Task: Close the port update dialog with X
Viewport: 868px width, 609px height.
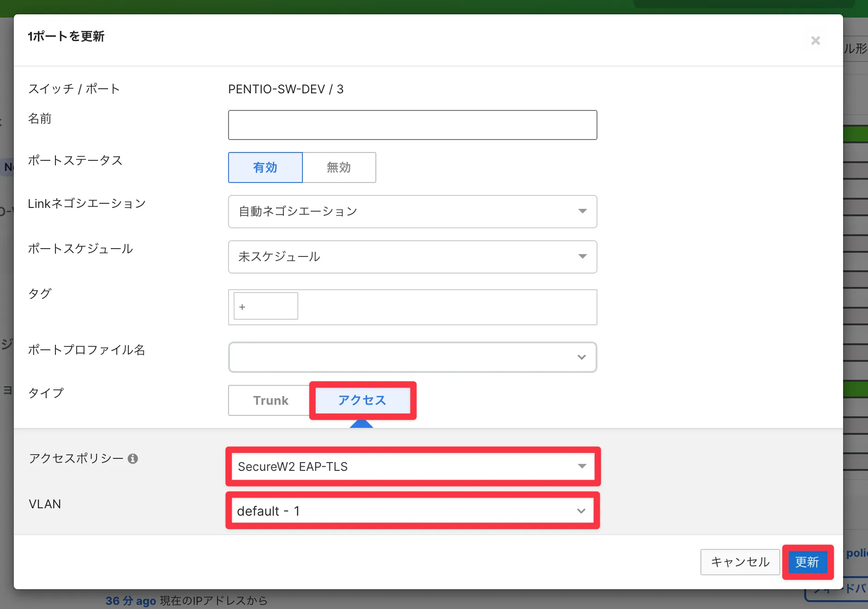Action: [815, 41]
